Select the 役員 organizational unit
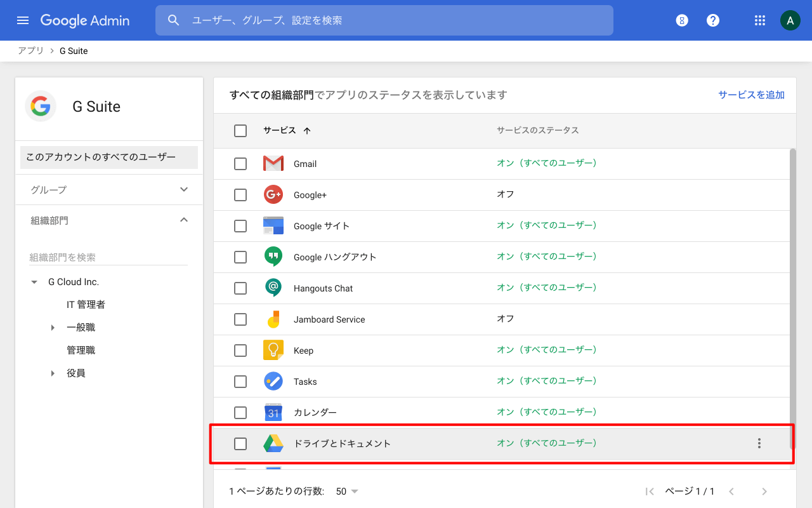Viewport: 812px width, 508px height. click(x=75, y=373)
